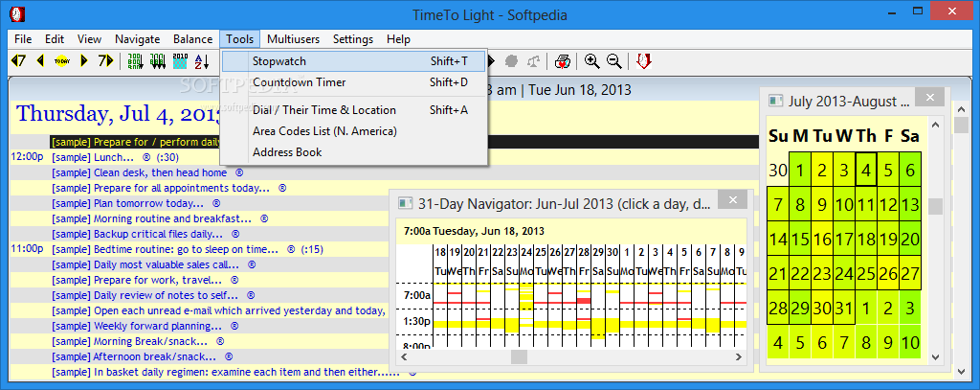Open the File menu
Viewport: 980px width, 390px height.
(x=23, y=39)
